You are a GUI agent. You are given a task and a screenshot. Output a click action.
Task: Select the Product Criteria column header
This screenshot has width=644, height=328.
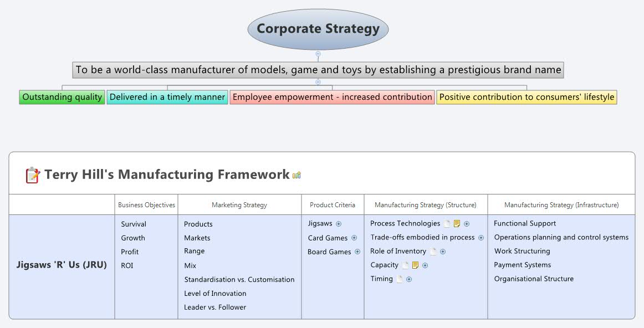click(333, 205)
